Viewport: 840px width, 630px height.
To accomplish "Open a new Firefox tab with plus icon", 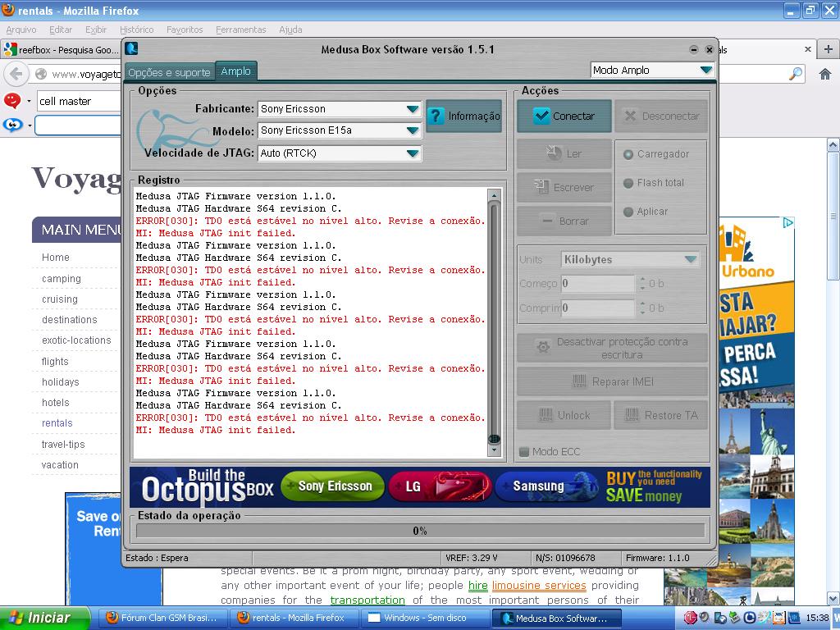I will tap(829, 49).
